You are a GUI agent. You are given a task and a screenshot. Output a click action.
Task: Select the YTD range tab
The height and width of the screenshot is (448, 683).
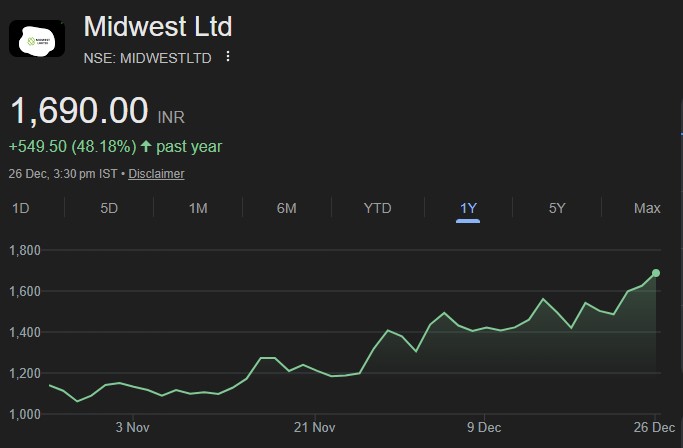[x=377, y=208]
